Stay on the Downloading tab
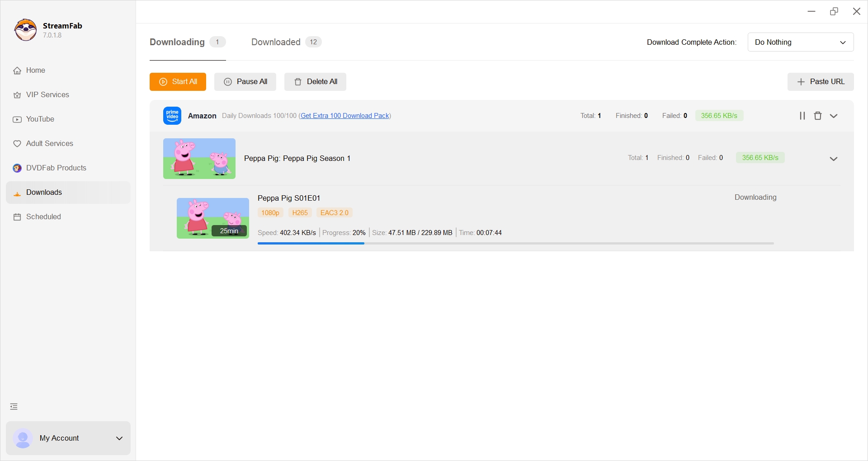868x461 pixels. click(x=176, y=42)
